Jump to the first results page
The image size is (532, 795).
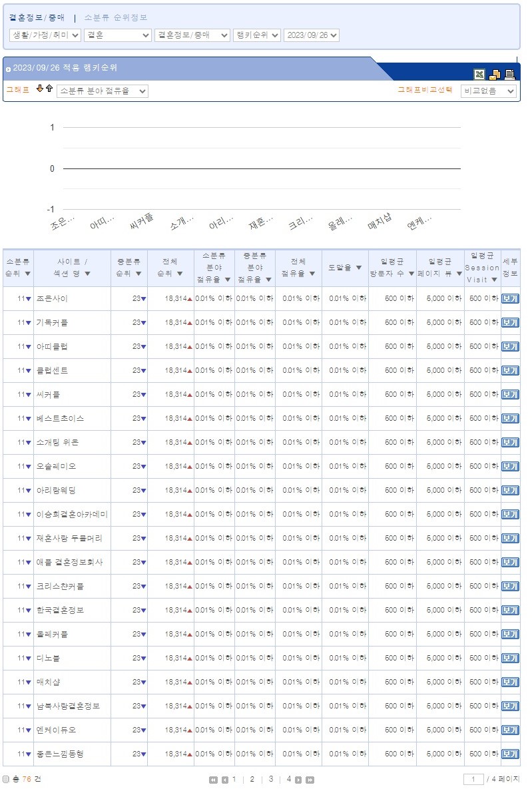[213, 780]
